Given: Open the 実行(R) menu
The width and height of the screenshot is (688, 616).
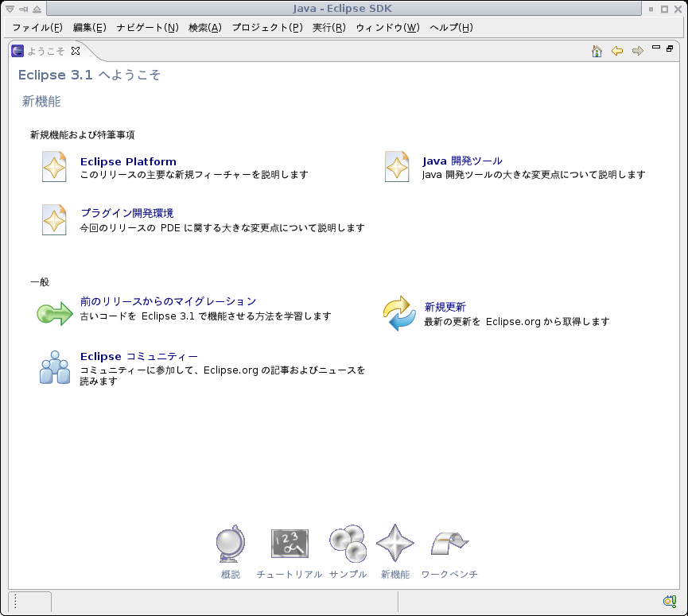Looking at the screenshot, I should coord(329,28).
